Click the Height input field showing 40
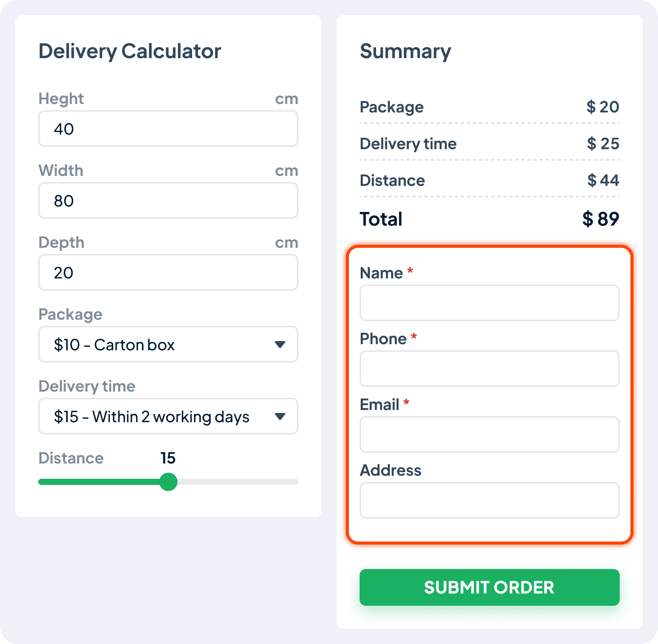Viewport: 658px width, 644px height. coord(168,128)
